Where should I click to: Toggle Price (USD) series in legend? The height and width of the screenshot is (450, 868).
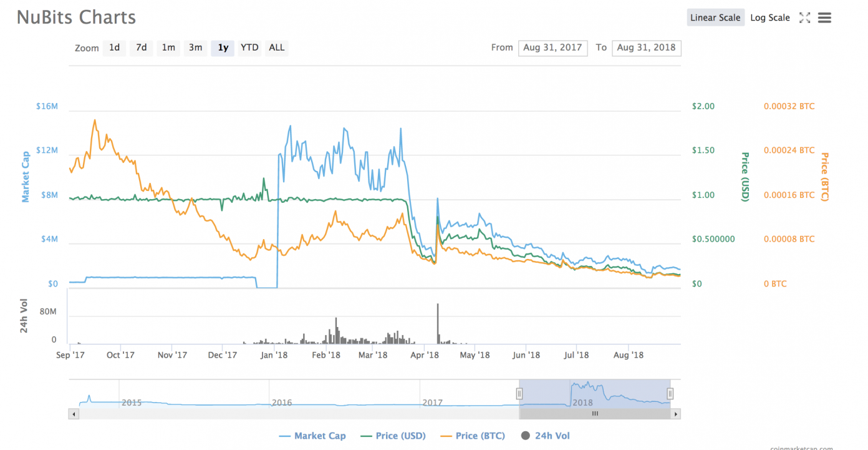tap(393, 436)
